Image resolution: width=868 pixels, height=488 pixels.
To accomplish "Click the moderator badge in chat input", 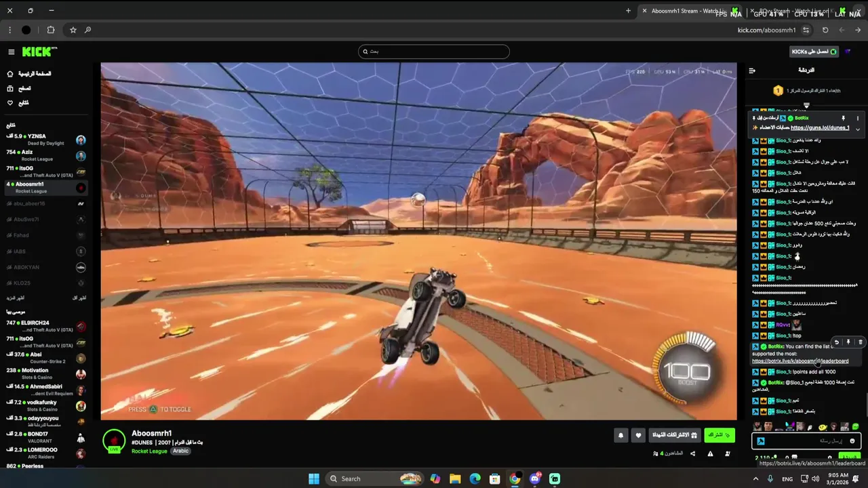I will pyautogui.click(x=761, y=441).
